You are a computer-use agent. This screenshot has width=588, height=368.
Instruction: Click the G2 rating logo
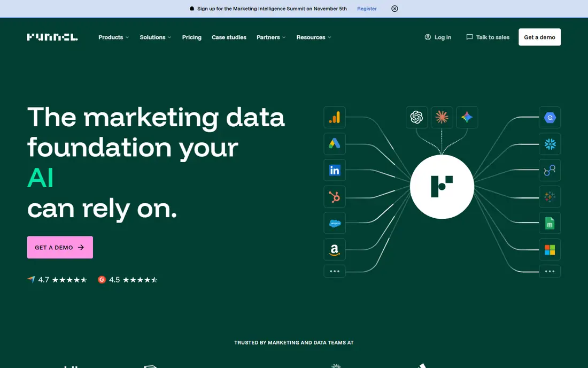click(102, 279)
